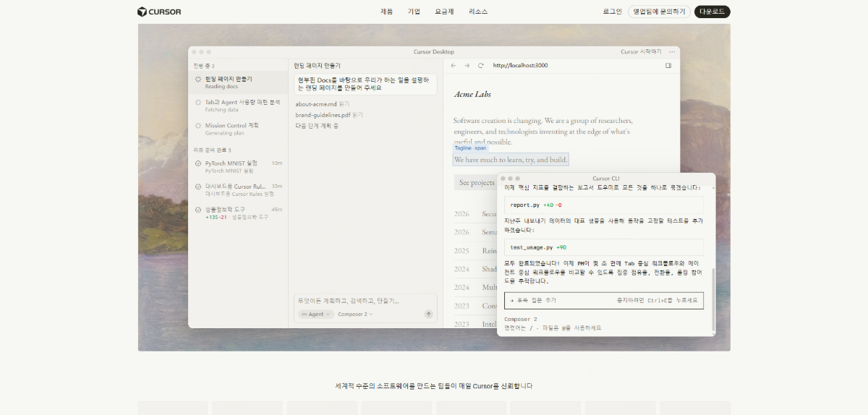Open the Agent mode dropdown
Image resolution: width=868 pixels, height=415 pixels.
click(315, 315)
